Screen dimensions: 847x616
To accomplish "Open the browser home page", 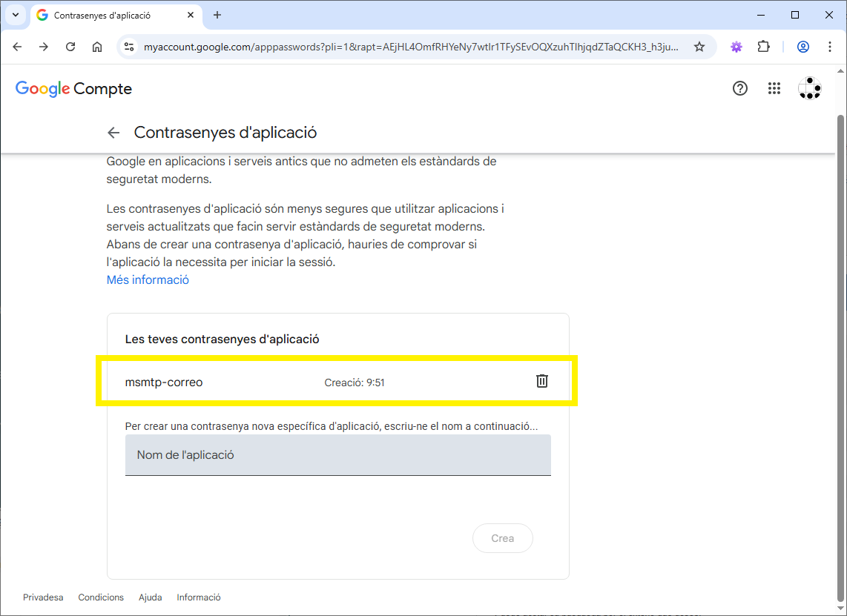I will tap(97, 46).
